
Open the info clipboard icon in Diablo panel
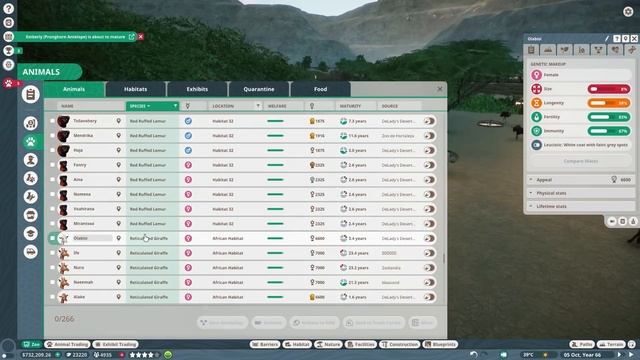tap(531, 50)
